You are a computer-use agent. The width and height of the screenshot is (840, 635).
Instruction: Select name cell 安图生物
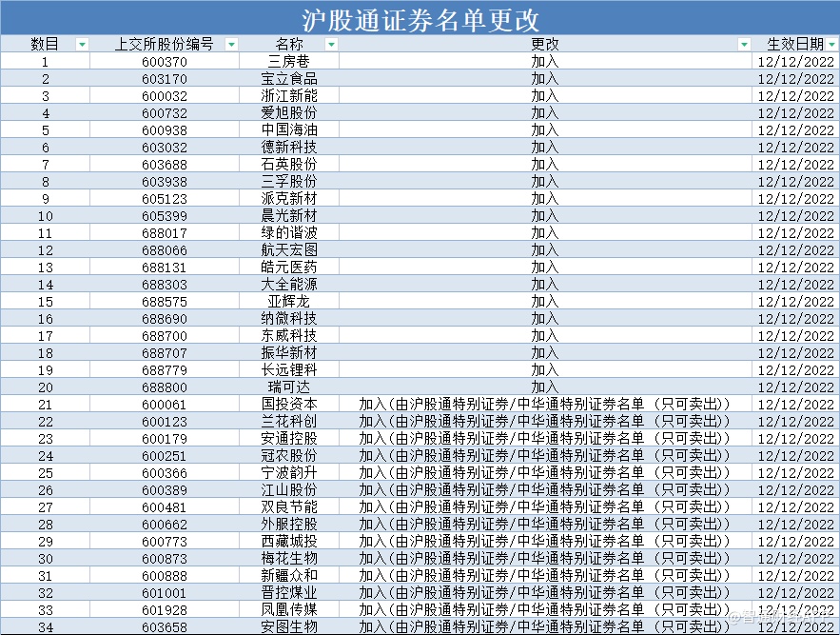point(289,627)
